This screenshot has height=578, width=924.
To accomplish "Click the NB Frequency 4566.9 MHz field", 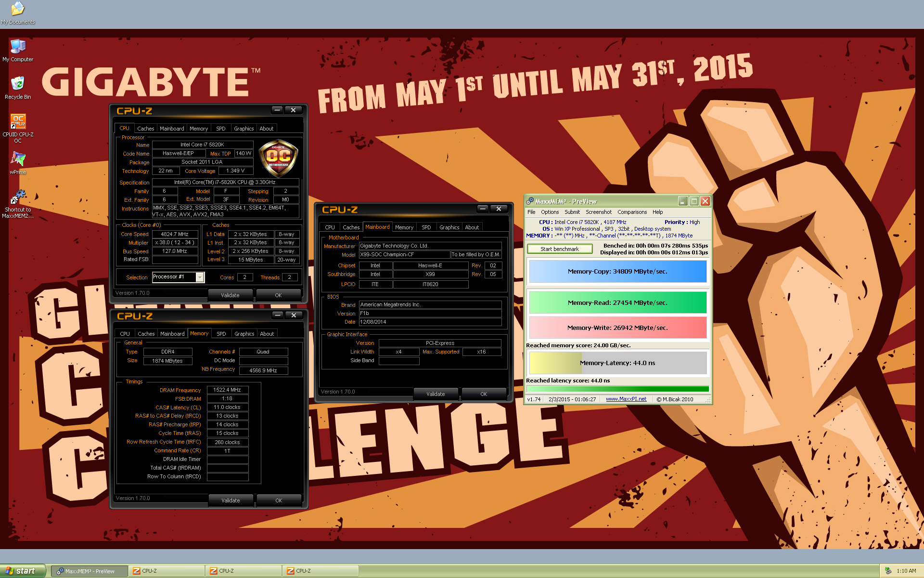I will (x=263, y=370).
